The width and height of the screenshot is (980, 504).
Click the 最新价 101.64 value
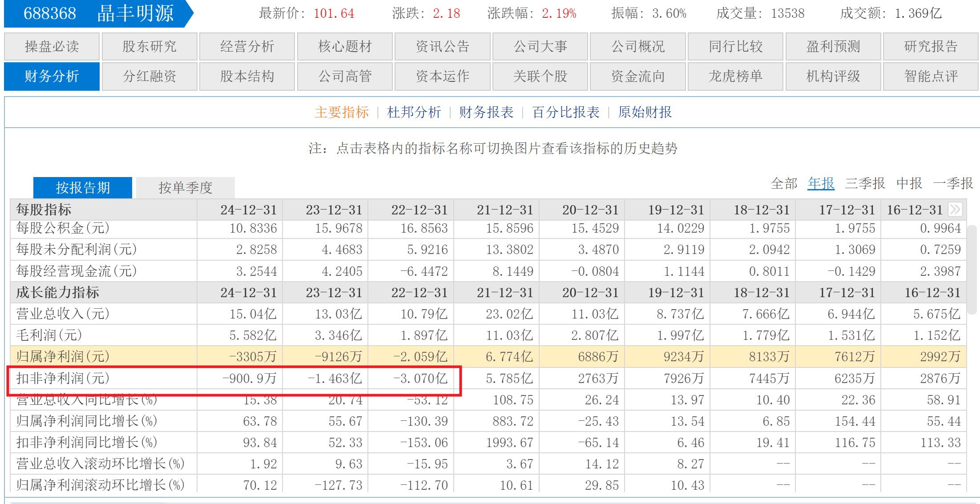[x=334, y=13]
